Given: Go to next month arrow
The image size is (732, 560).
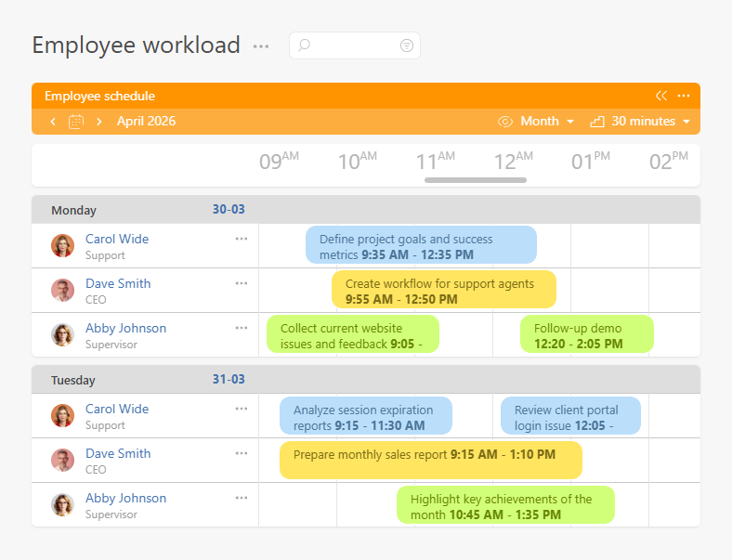Looking at the screenshot, I should click(x=98, y=122).
